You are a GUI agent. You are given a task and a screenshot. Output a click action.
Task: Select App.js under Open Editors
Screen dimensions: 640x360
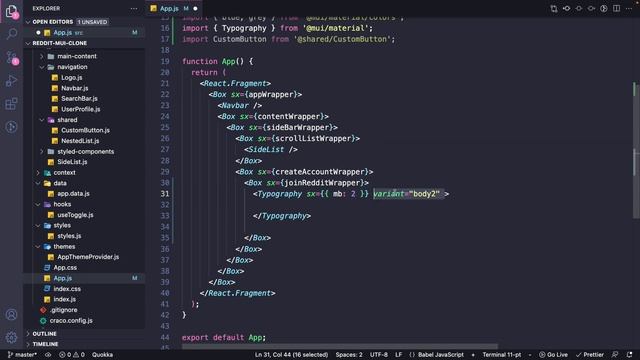coord(62,33)
